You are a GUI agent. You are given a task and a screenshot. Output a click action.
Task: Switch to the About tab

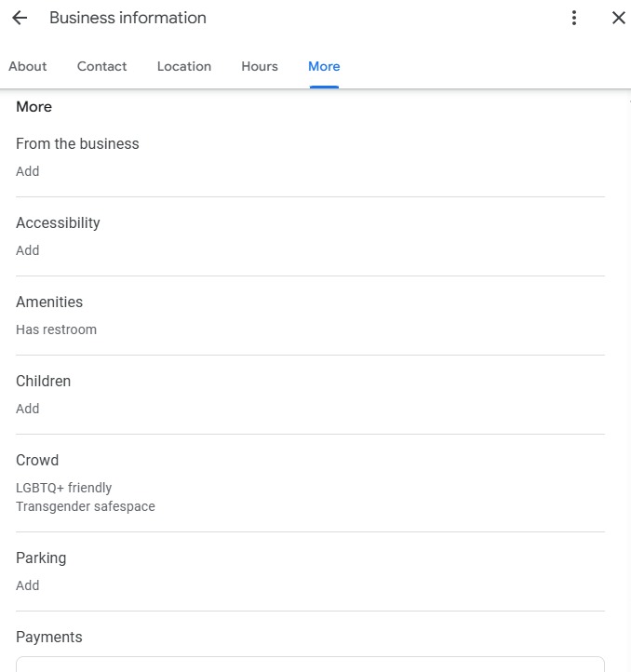pos(28,66)
